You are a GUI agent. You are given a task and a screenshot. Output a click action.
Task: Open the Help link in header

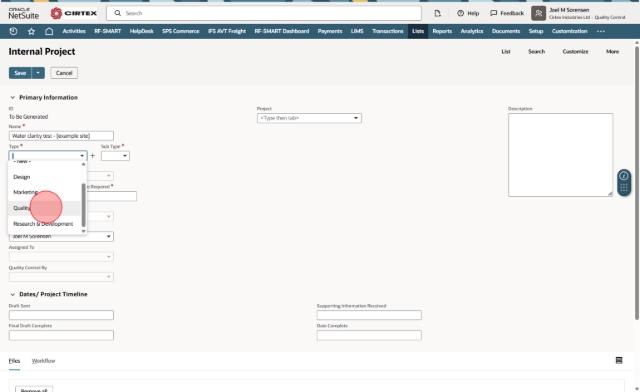pyautogui.click(x=468, y=13)
